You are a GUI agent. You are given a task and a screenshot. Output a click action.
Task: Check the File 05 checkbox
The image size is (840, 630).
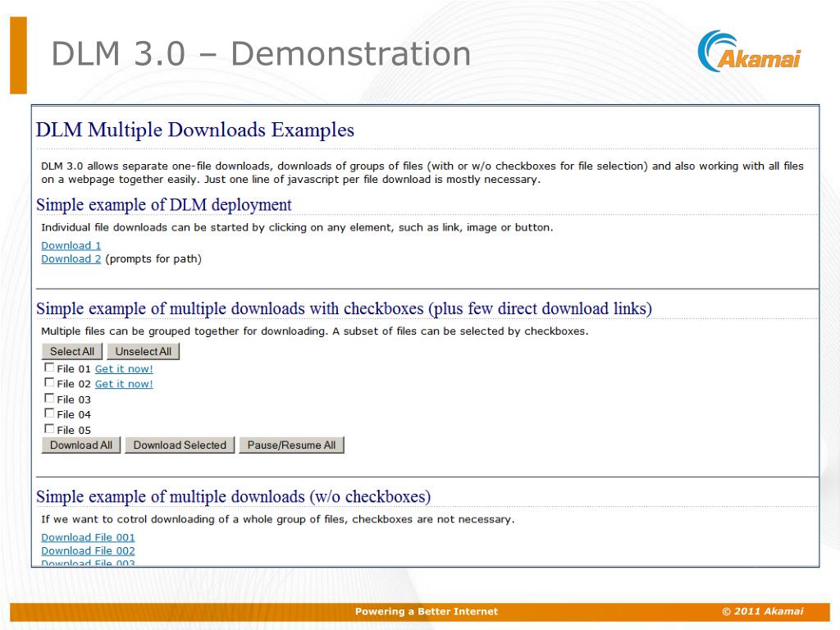[x=49, y=428]
